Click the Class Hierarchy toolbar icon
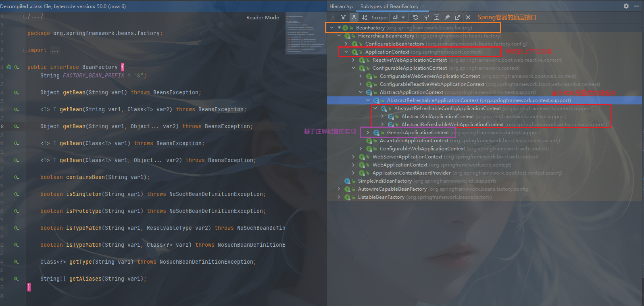The height and width of the screenshot is (306, 644). (333, 17)
